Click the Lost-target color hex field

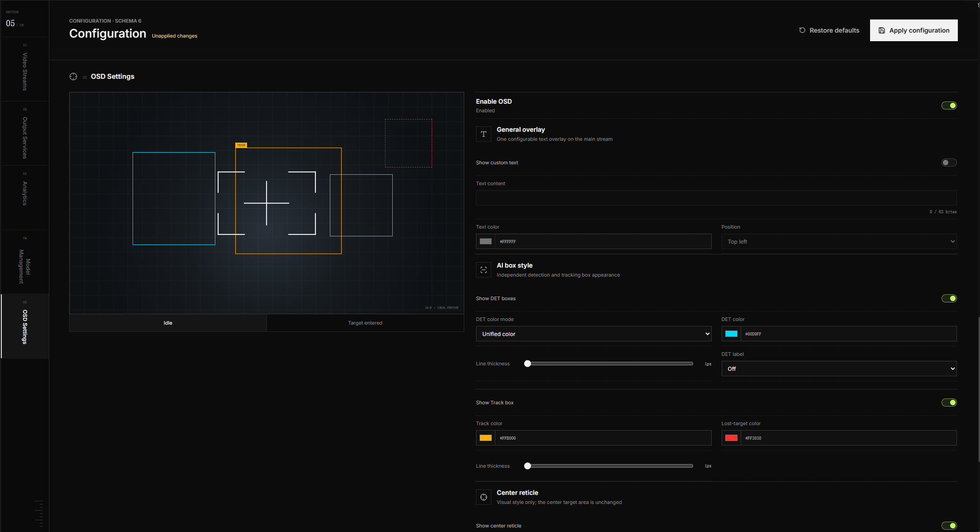tap(849, 438)
